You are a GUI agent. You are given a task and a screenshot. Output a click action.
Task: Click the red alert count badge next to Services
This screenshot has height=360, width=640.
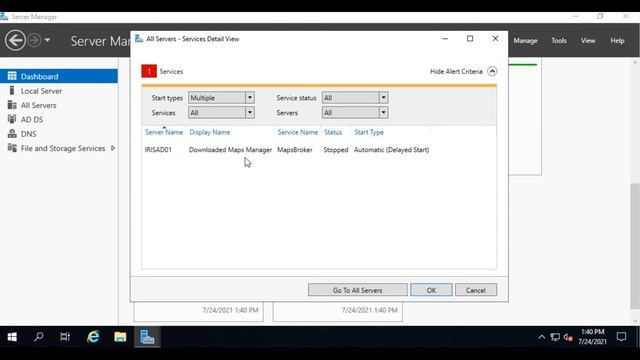point(149,71)
